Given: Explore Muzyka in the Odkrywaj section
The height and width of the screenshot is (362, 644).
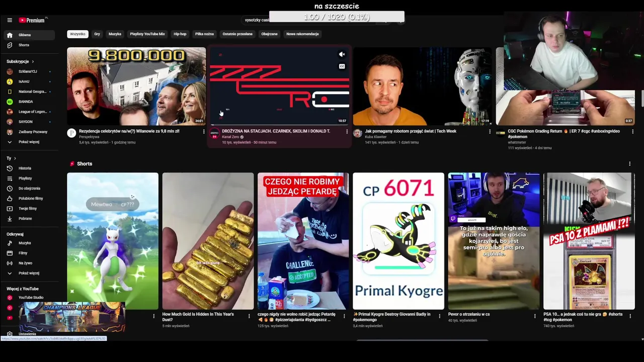Looking at the screenshot, I should tap(30, 243).
